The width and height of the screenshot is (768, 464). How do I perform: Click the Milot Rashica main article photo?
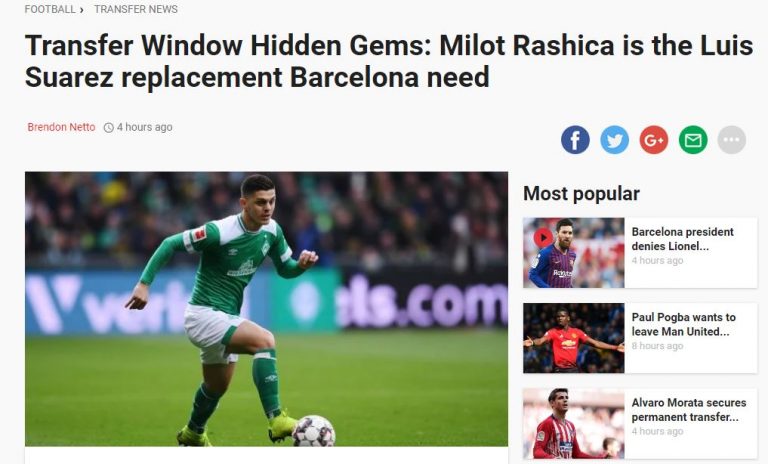coord(266,309)
